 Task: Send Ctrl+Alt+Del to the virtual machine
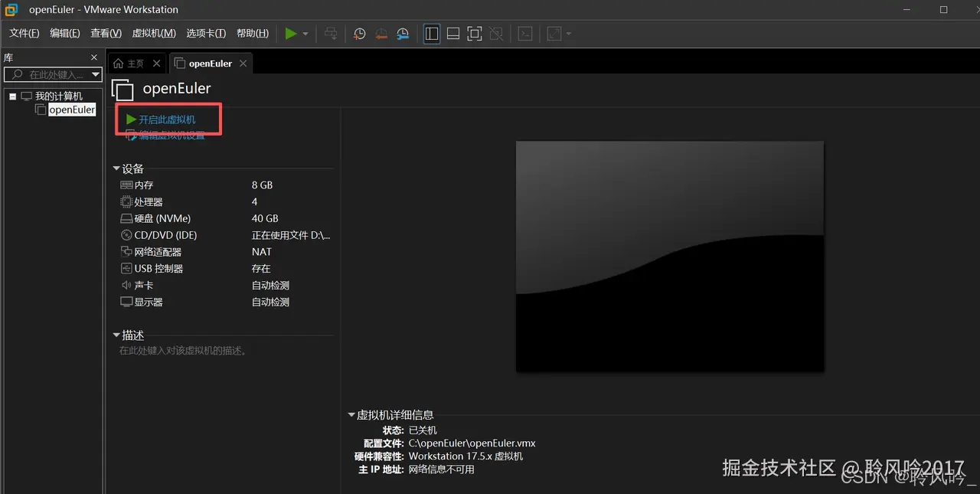329,33
